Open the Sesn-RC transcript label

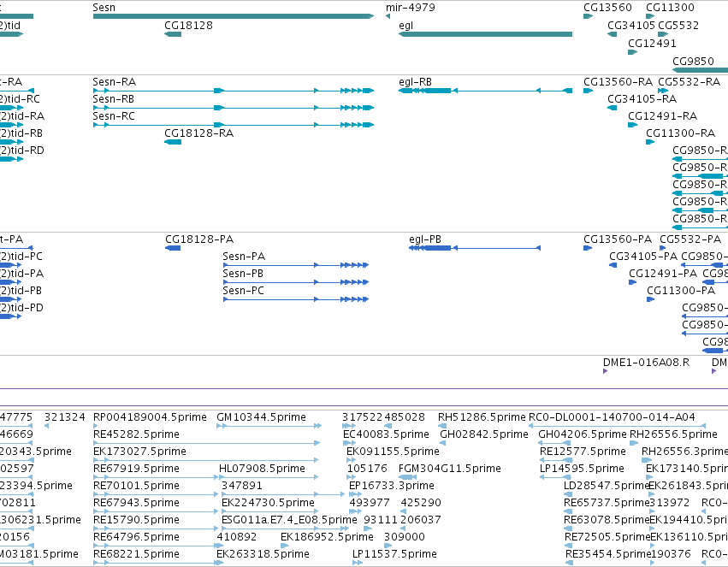[x=114, y=116]
